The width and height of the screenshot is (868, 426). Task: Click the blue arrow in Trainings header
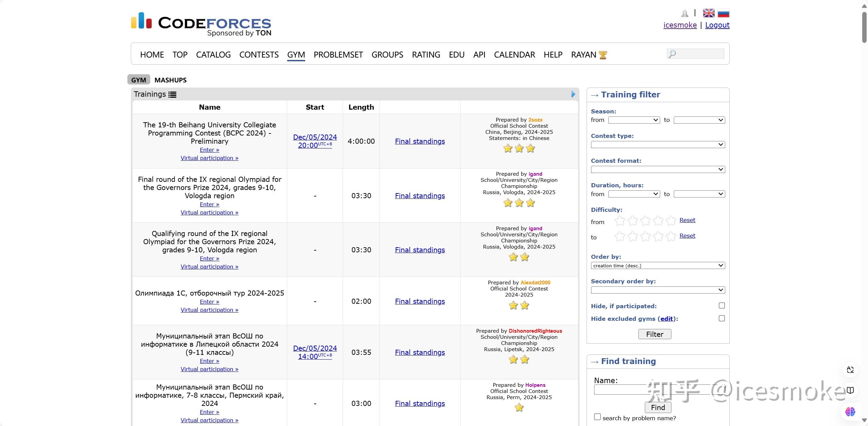click(573, 94)
